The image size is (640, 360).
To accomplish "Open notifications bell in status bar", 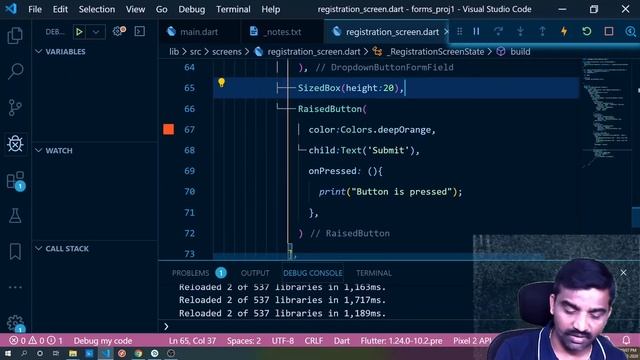I will (x=626, y=340).
